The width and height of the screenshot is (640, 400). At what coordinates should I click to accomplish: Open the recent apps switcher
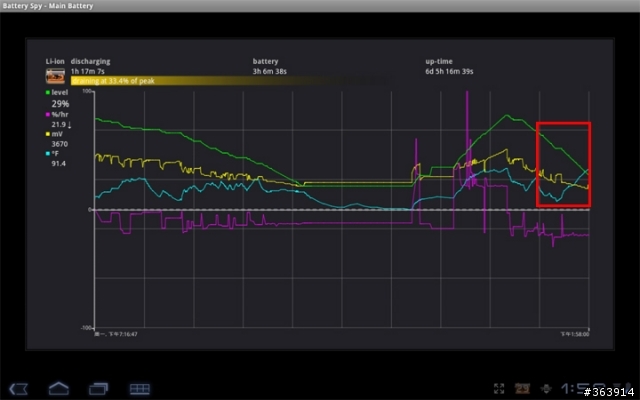[98, 389]
